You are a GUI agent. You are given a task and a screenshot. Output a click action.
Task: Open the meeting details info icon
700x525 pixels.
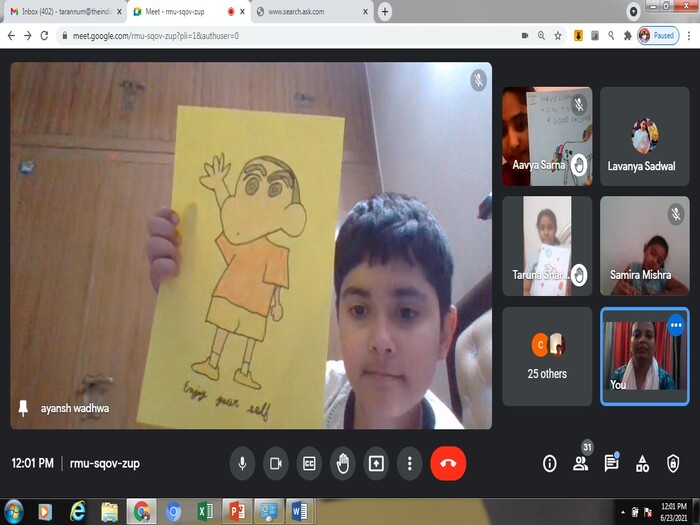pyautogui.click(x=550, y=463)
